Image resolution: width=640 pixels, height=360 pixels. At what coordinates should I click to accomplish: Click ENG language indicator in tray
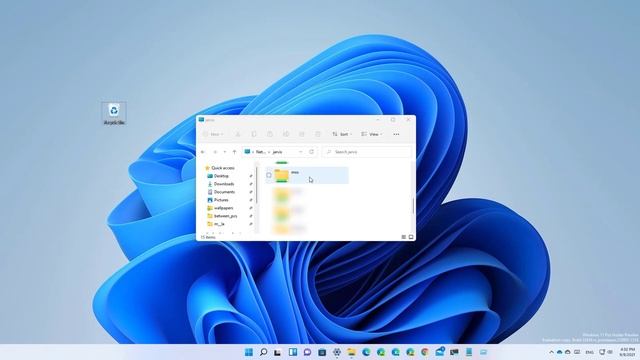tap(589, 352)
